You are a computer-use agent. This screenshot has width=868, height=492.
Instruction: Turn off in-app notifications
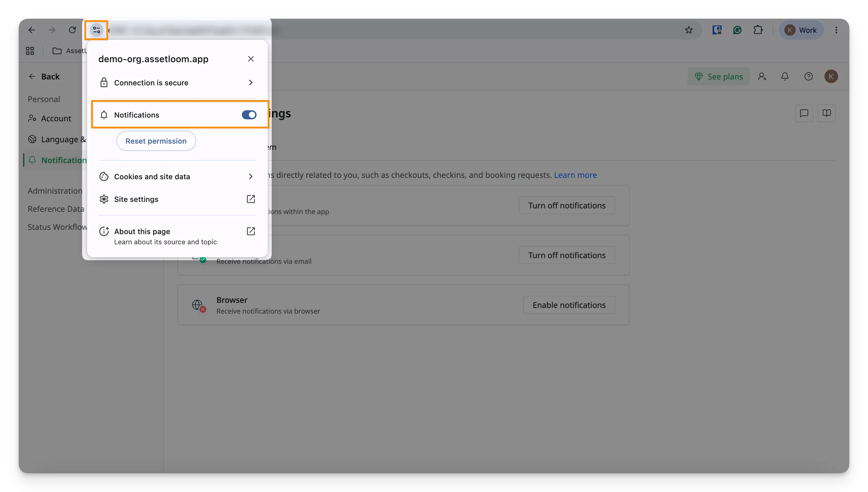coord(567,205)
